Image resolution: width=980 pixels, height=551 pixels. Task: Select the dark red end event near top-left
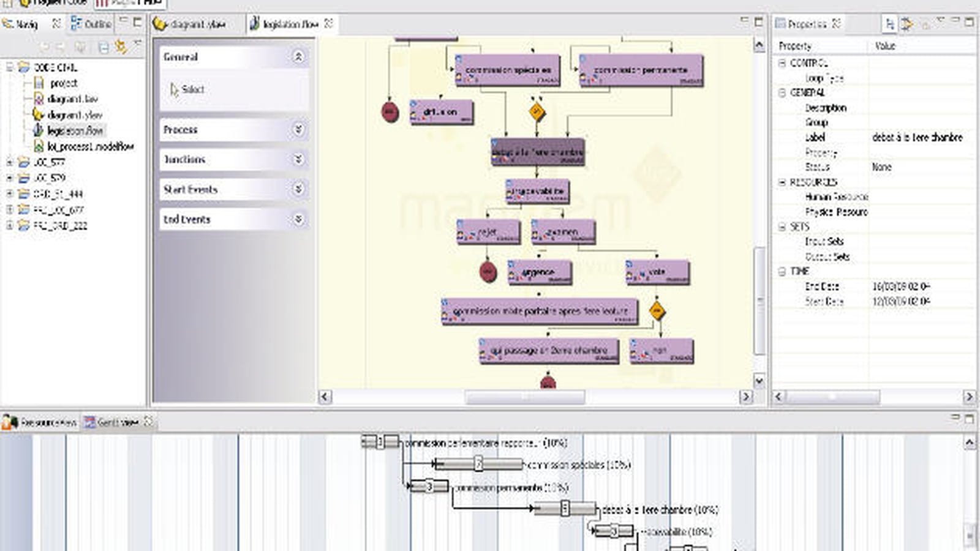390,112
